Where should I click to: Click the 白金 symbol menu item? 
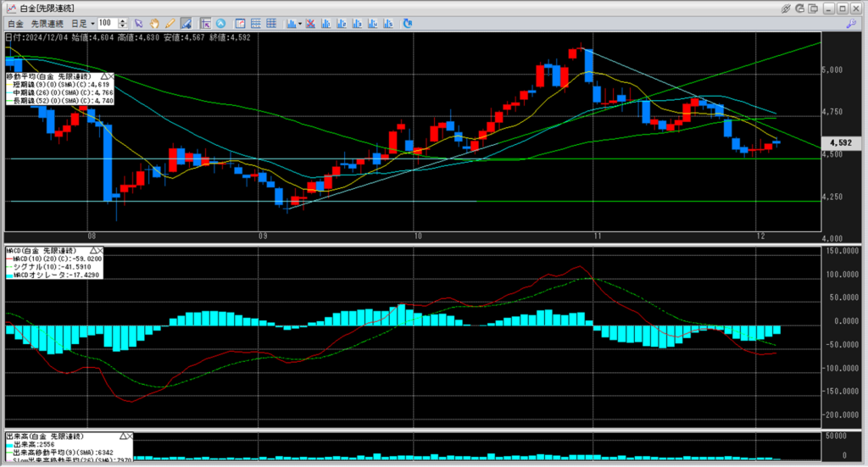(15, 23)
